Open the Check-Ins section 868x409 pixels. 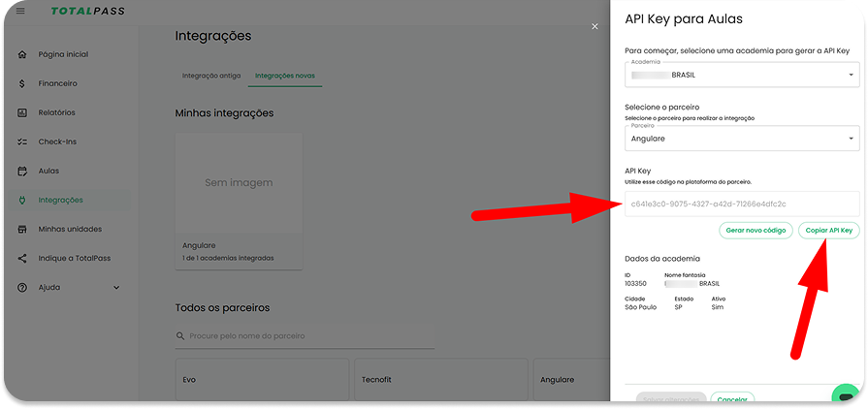tap(57, 142)
